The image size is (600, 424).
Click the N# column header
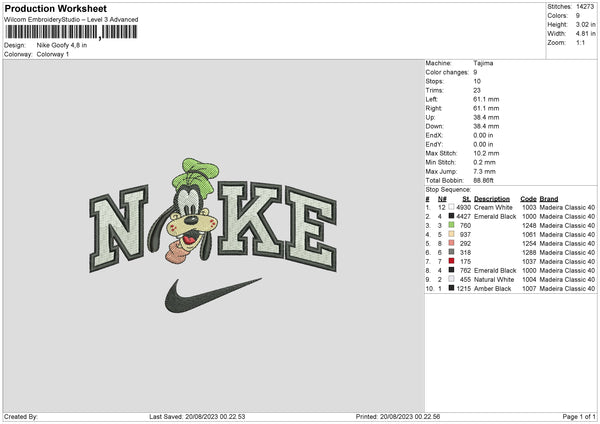pyautogui.click(x=442, y=199)
